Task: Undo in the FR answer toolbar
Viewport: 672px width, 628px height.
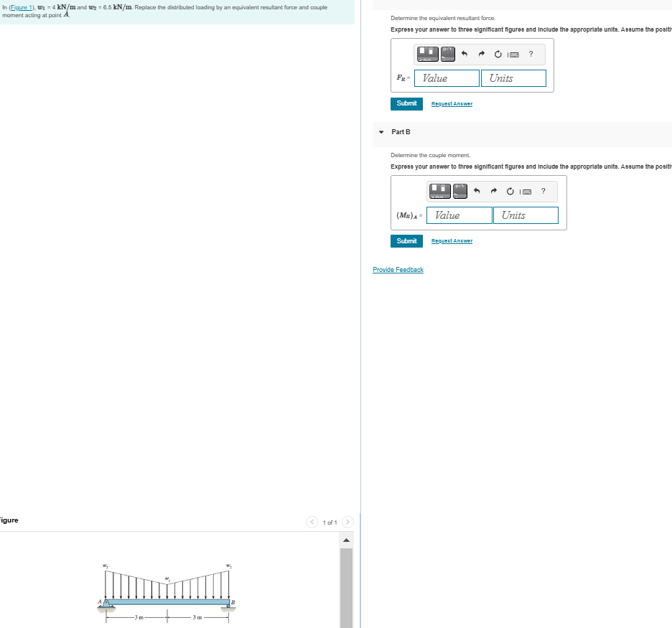Action: click(464, 54)
